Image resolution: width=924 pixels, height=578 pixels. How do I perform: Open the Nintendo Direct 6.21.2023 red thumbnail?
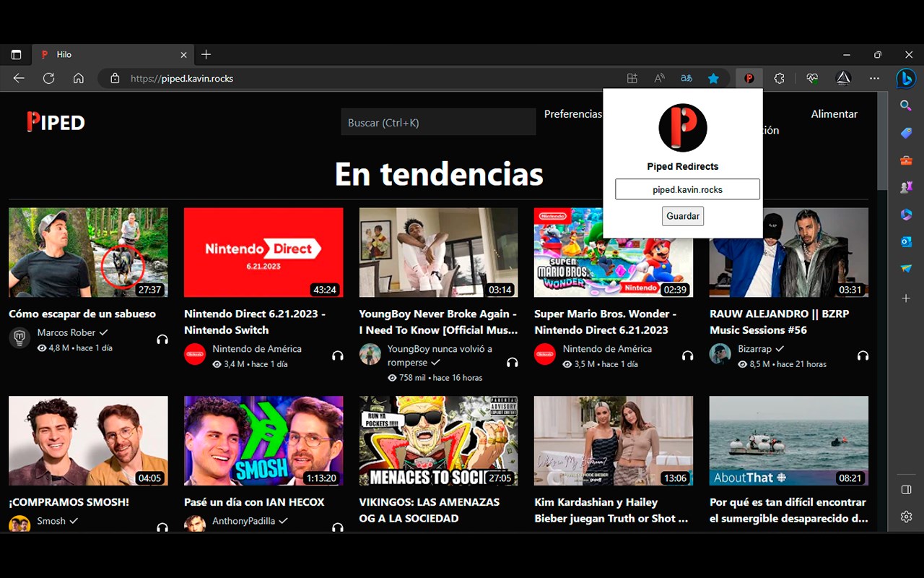pyautogui.click(x=263, y=253)
